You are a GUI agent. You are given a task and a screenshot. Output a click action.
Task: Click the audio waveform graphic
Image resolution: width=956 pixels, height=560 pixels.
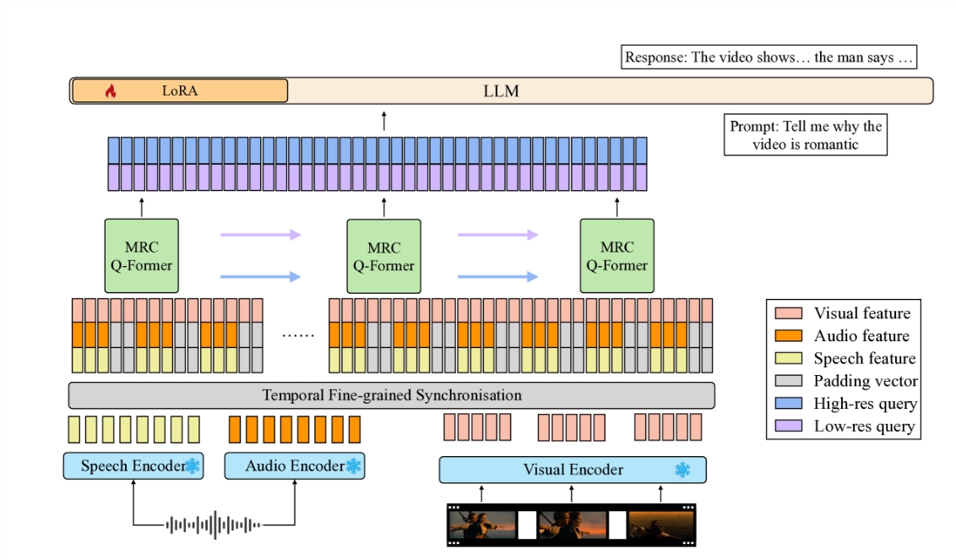(x=214, y=525)
